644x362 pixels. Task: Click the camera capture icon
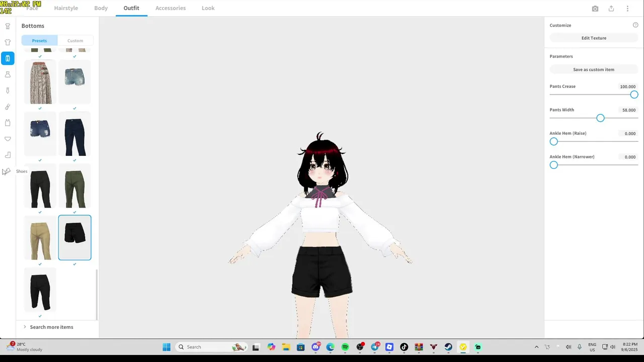click(595, 9)
